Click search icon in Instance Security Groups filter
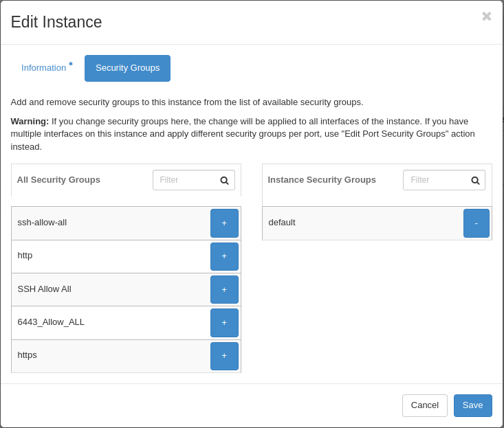The height and width of the screenshot is (428, 504). [475, 181]
